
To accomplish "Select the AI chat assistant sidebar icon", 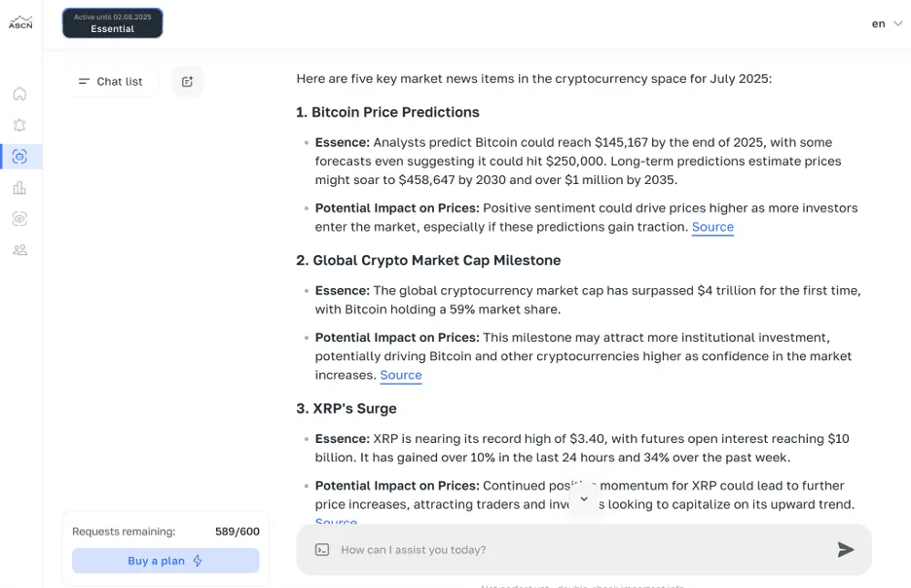I will click(x=19, y=156).
